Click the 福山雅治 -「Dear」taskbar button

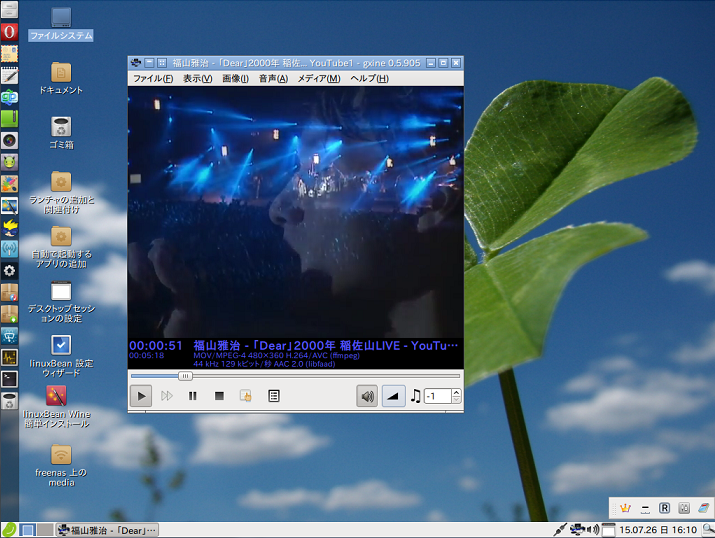pyautogui.click(x=108, y=530)
